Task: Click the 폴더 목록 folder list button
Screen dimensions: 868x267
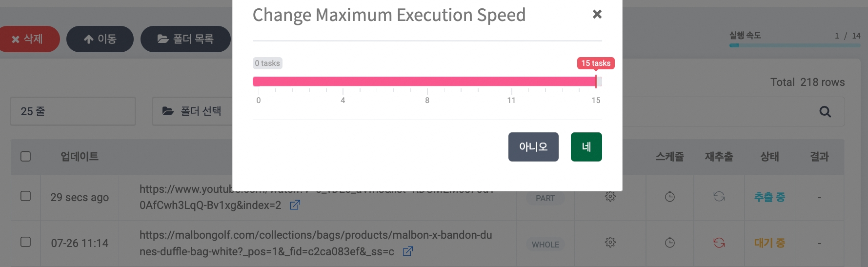Action: [x=185, y=39]
